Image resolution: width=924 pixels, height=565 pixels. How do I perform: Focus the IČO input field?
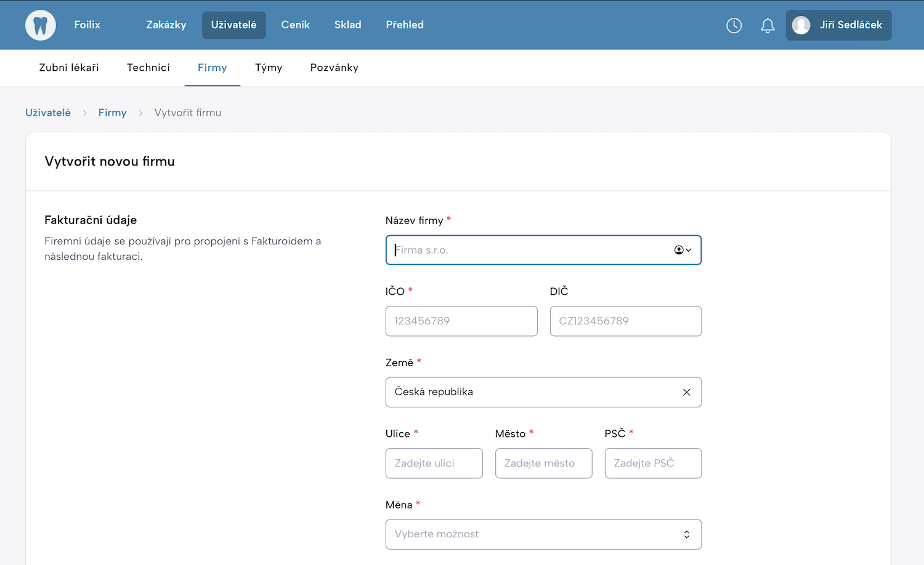461,321
